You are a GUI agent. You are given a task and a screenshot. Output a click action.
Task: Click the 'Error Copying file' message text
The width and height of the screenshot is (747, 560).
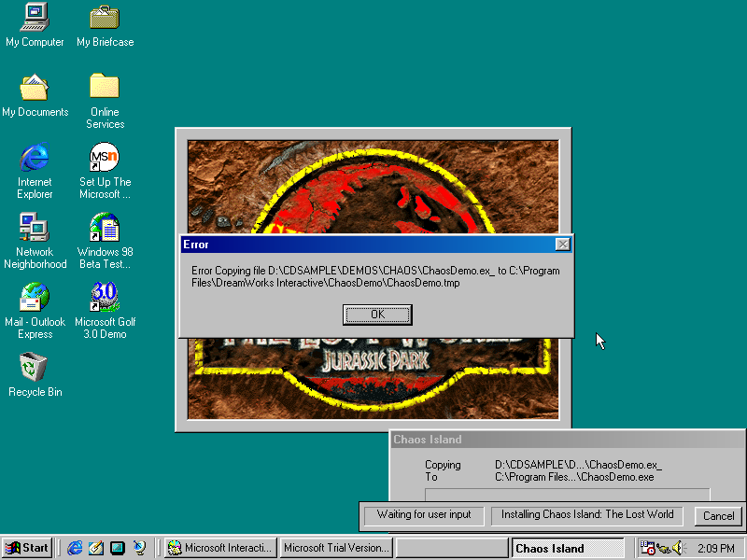coord(375,276)
